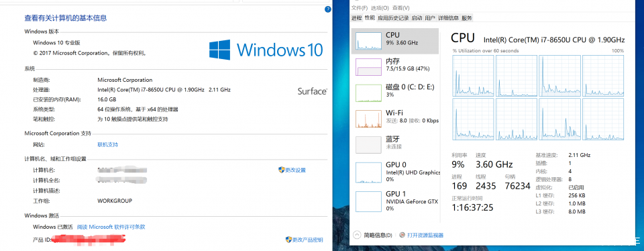Click the first CPU core utilization graph
Image resolution: width=644 pixels, height=251 pixels.
click(x=473, y=76)
